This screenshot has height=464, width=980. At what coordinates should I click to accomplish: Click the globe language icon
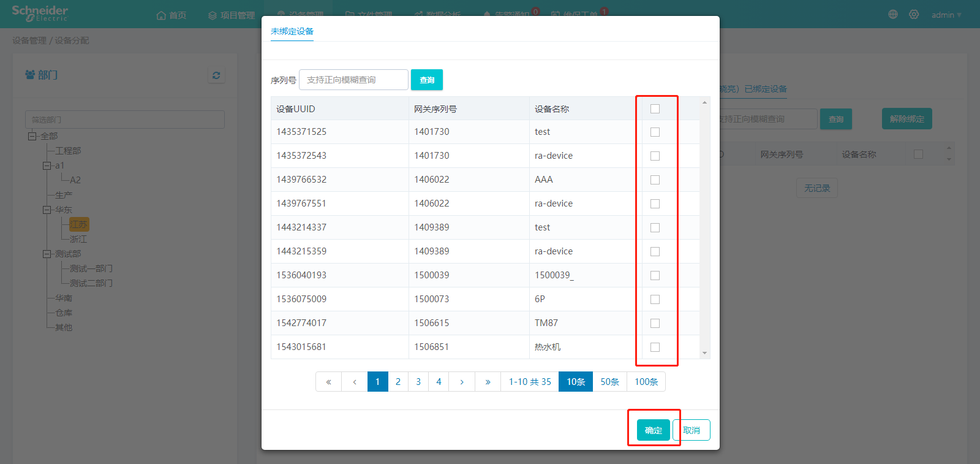[893, 14]
